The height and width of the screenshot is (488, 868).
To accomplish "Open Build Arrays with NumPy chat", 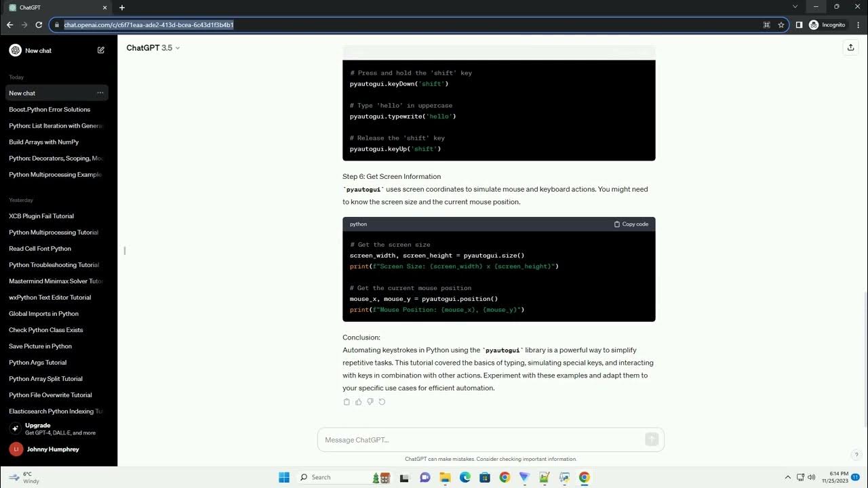I will coord(56,142).
